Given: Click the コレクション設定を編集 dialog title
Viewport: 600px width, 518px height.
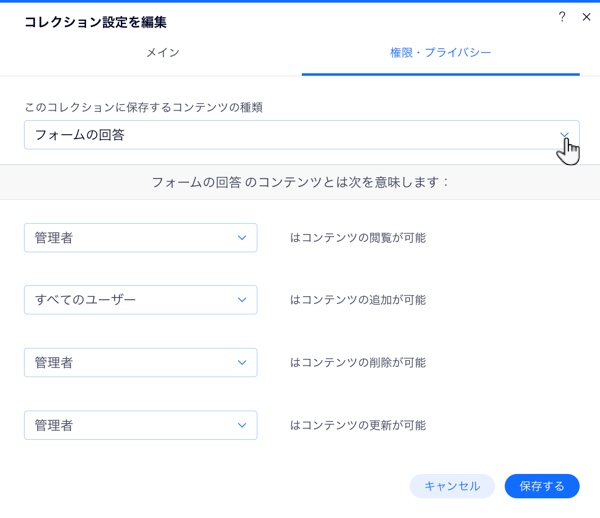Looking at the screenshot, I should click(95, 22).
